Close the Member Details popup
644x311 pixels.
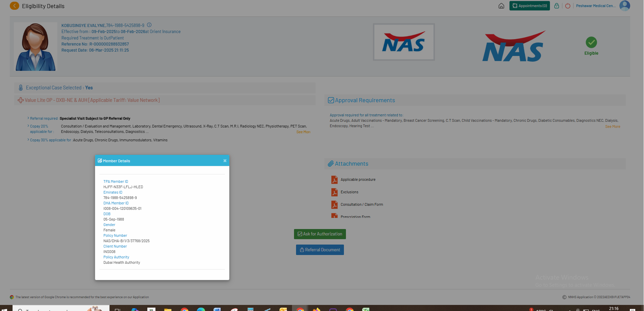(x=225, y=161)
